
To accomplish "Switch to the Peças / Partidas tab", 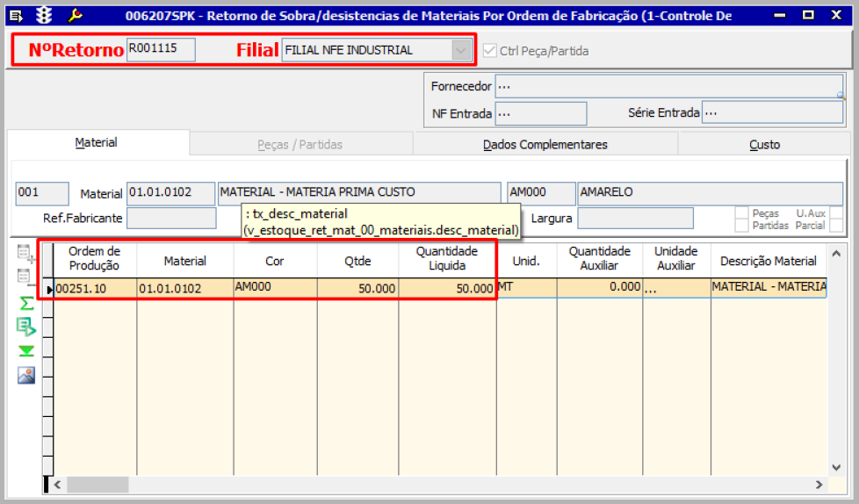I will [x=300, y=145].
